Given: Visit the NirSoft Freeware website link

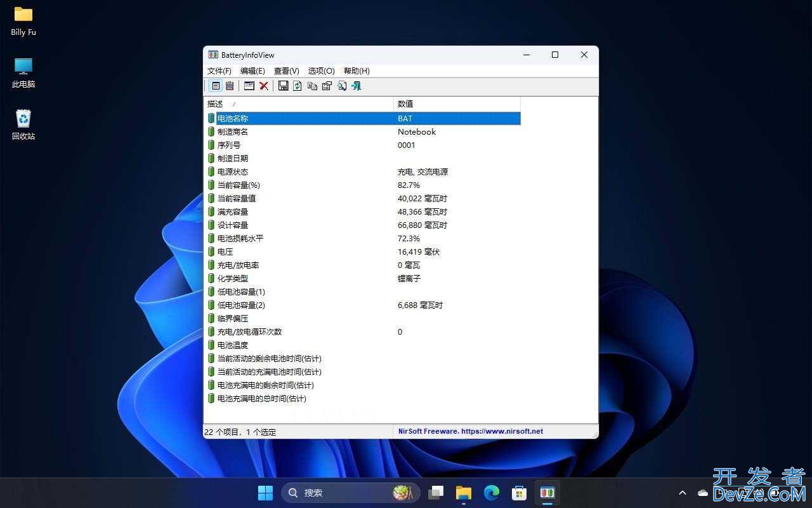Looking at the screenshot, I should tap(471, 431).
